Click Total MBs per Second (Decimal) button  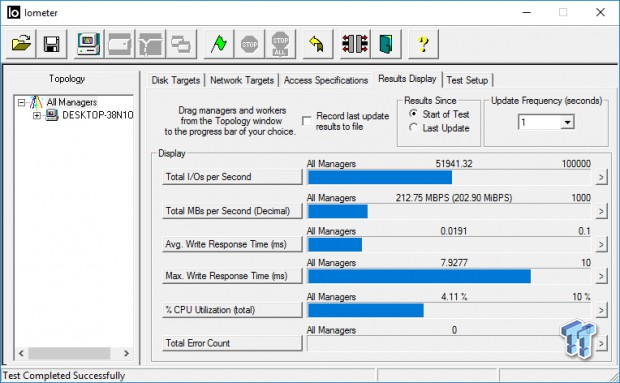click(232, 211)
